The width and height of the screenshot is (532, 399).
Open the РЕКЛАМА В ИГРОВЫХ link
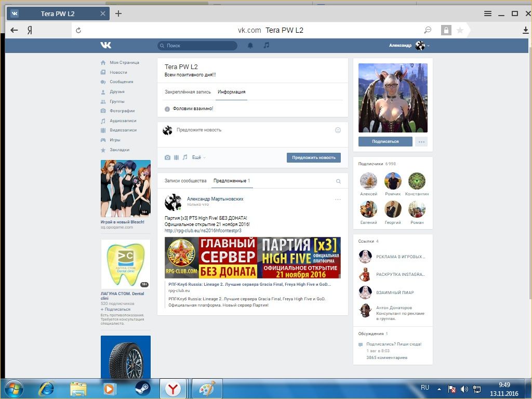pyautogui.click(x=401, y=257)
